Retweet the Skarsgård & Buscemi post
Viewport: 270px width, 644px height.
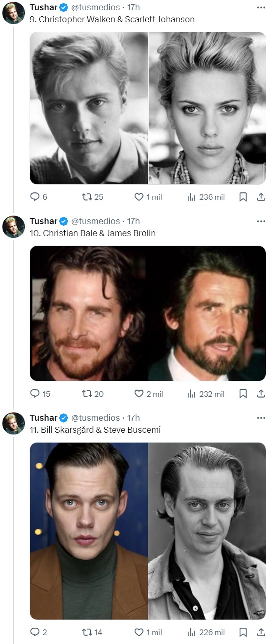point(87,632)
